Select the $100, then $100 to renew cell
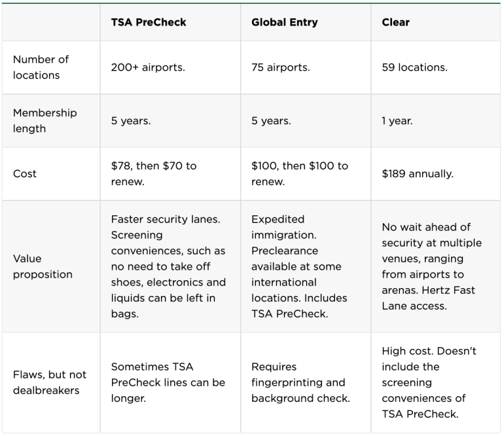This screenshot has width=504, height=436. (x=300, y=174)
